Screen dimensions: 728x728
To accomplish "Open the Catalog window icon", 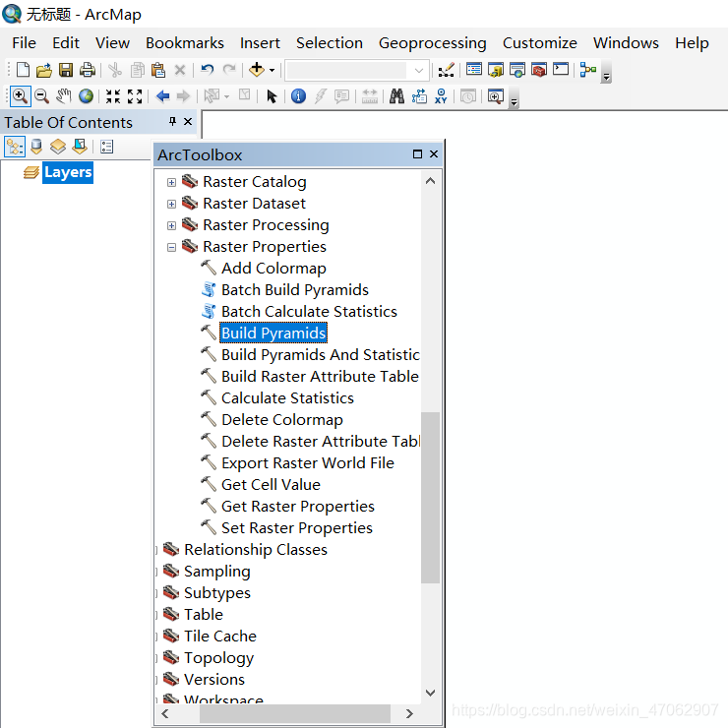I will coord(496,70).
